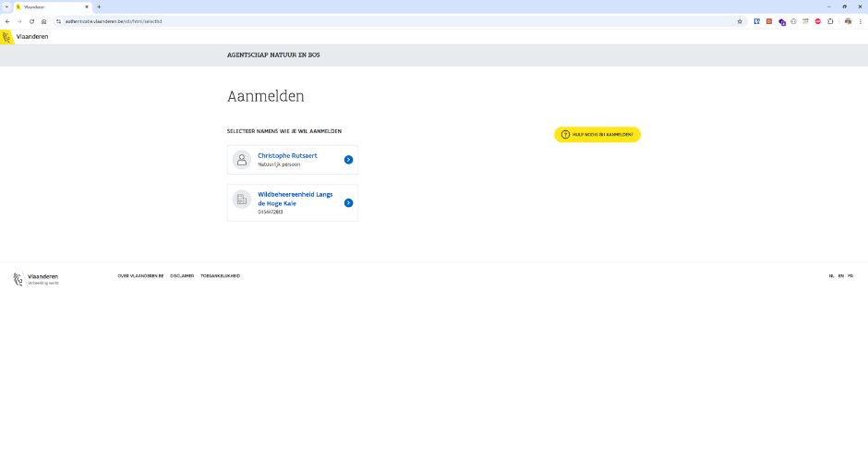The width and height of the screenshot is (868, 462).
Task: Click the Hulp nodig bij aanmelden button
Action: [x=597, y=135]
